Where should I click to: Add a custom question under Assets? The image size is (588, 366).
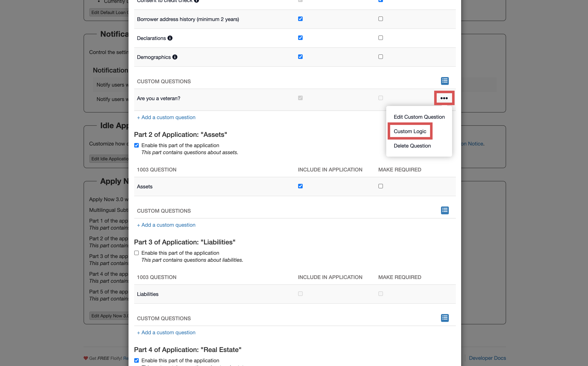[166, 225]
